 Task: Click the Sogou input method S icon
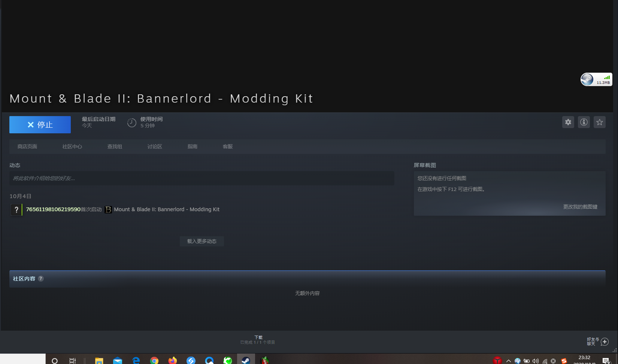[x=564, y=361]
